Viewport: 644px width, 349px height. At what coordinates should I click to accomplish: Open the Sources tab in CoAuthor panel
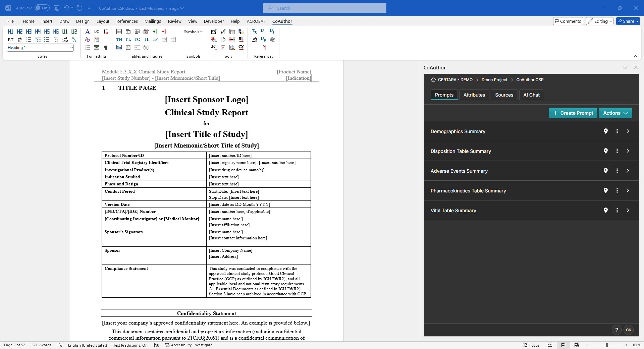click(504, 95)
